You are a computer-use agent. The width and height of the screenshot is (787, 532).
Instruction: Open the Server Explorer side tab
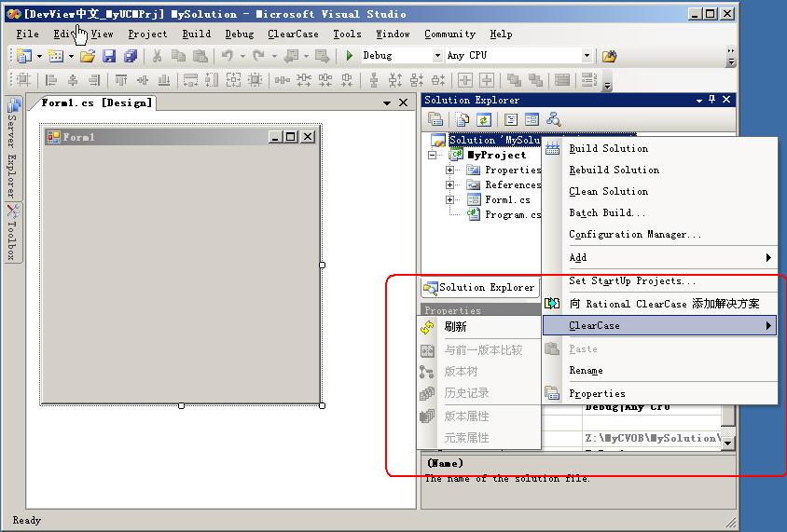pos(12,148)
